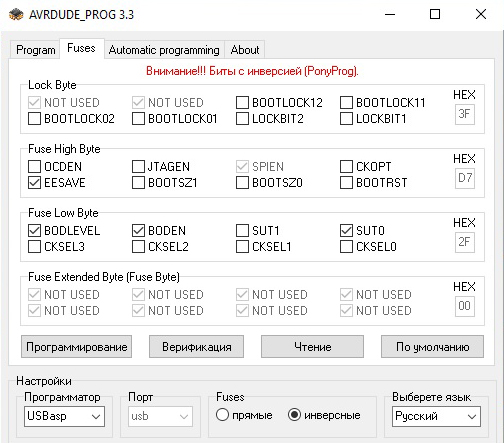Select the инверсные fuses radio button
The image size is (504, 443).
(x=294, y=415)
